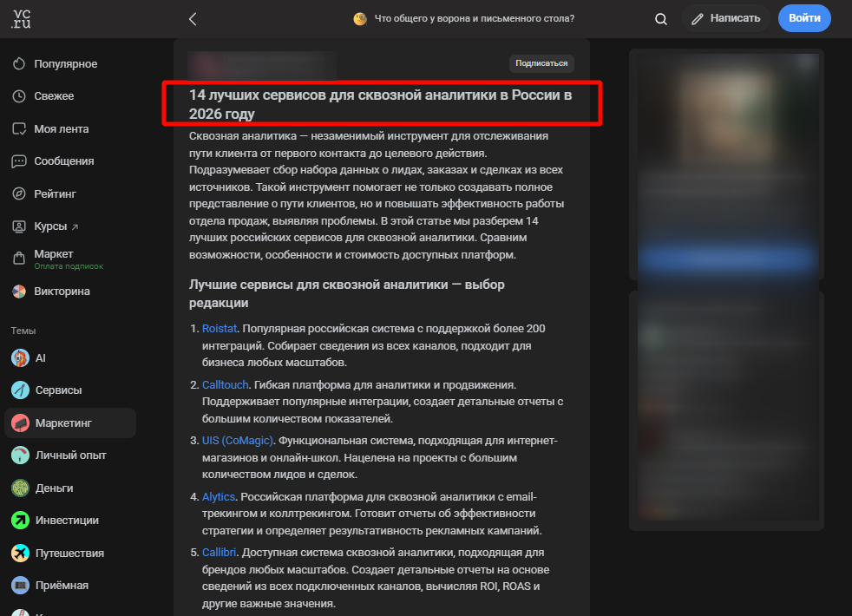Open the vc.ru logo home link
Viewport: 852px width, 616px height.
point(21,19)
